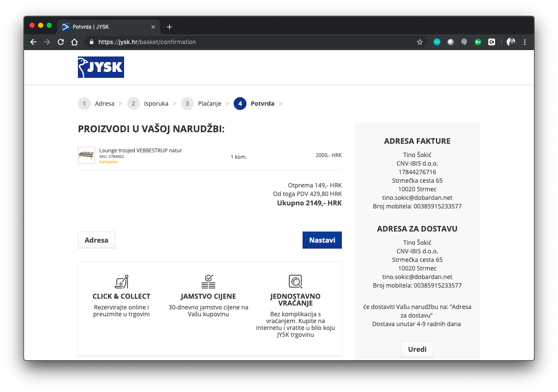Image resolution: width=558 pixels, height=392 pixels.
Task: Click the Jednostavno vraćanje magnifier icon
Action: pos(295,282)
